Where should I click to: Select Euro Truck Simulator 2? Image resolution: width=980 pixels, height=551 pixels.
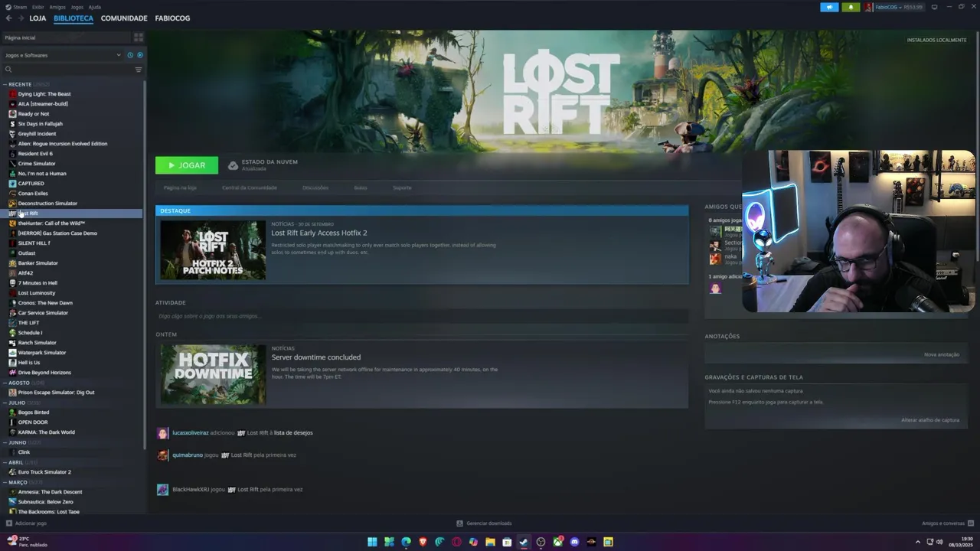[44, 472]
